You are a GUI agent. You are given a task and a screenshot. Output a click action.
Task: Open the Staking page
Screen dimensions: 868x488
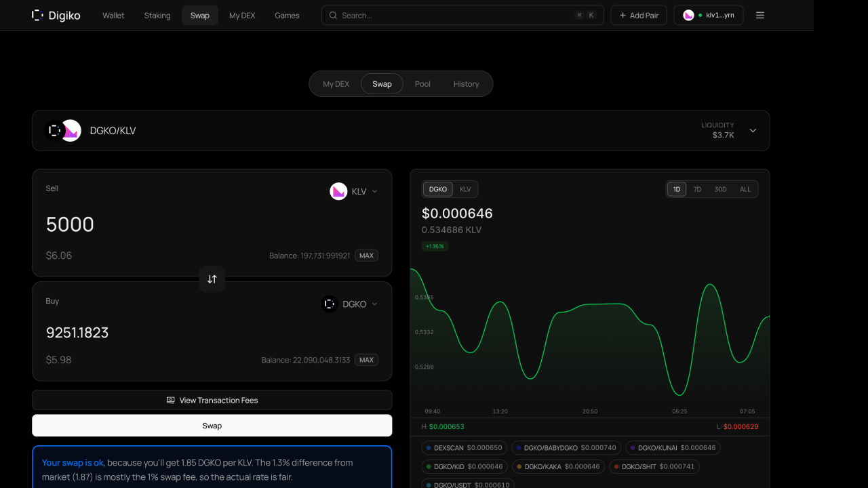click(157, 15)
